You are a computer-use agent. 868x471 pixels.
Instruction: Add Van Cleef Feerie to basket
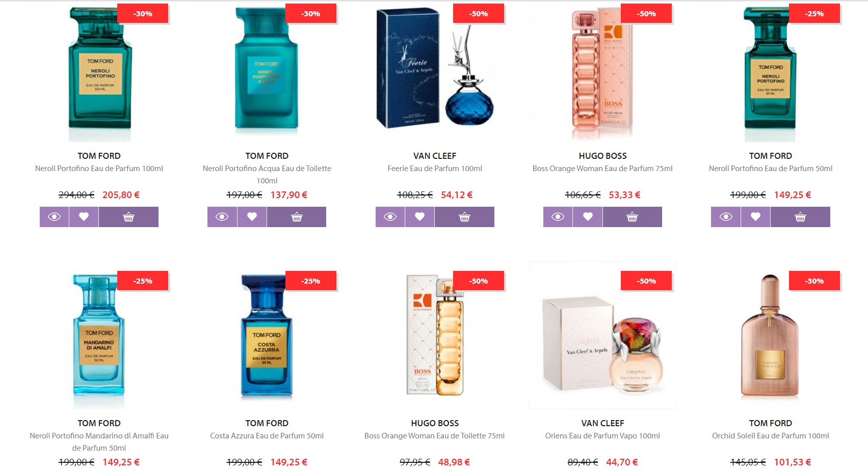tap(464, 217)
